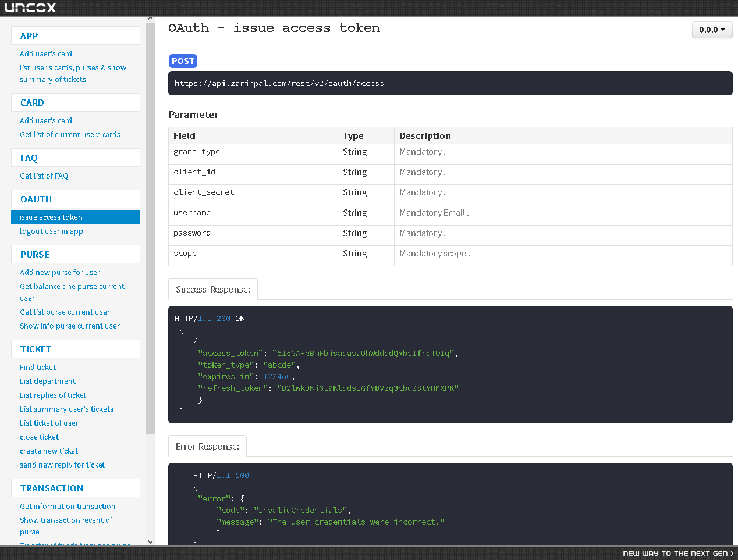Click the client_id field cell
This screenshot has height=560, width=738.
tap(253, 174)
